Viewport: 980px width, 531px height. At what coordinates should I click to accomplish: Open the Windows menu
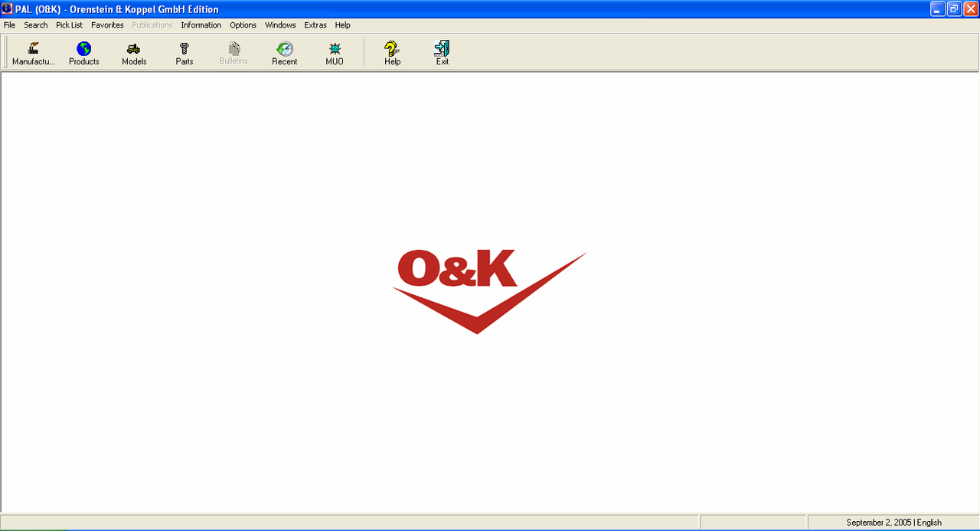pyautogui.click(x=280, y=25)
